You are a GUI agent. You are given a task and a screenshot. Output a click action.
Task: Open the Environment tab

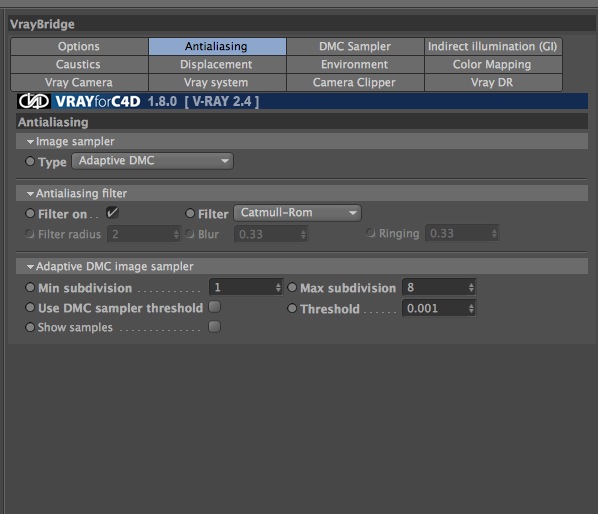pyautogui.click(x=355, y=64)
